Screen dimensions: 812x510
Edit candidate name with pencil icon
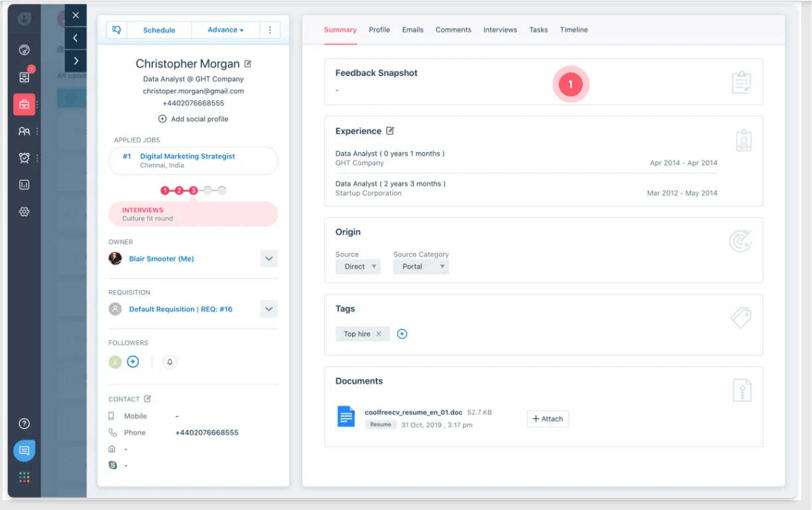[248, 64]
